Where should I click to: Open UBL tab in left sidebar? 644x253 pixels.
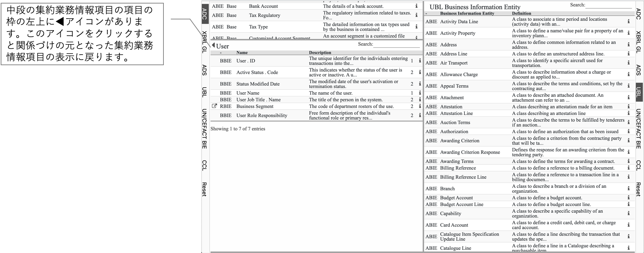coord(205,92)
